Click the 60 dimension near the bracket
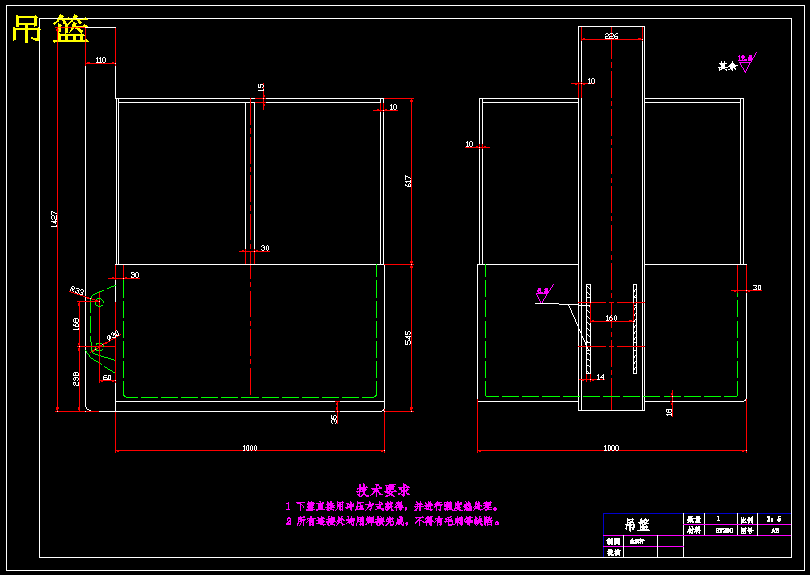 [107, 377]
